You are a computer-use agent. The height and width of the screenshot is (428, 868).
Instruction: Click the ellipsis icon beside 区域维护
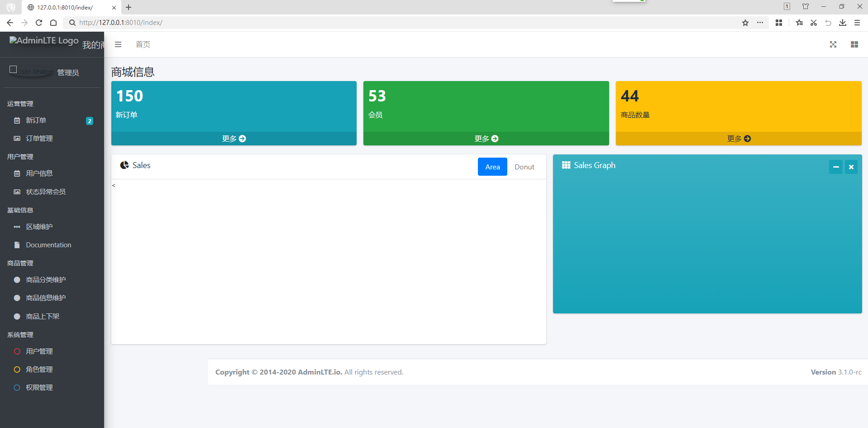coord(17,227)
